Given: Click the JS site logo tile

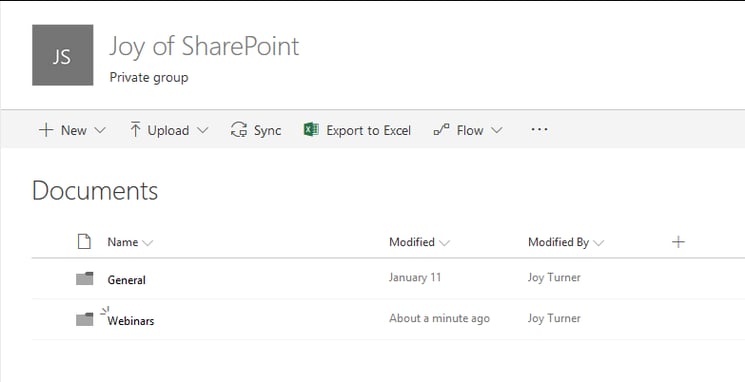Looking at the screenshot, I should [63, 55].
